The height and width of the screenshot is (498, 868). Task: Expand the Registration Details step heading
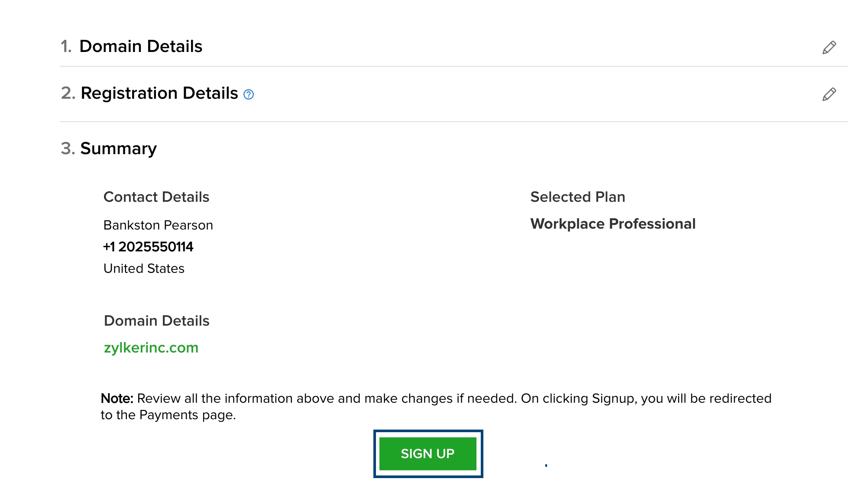(159, 93)
